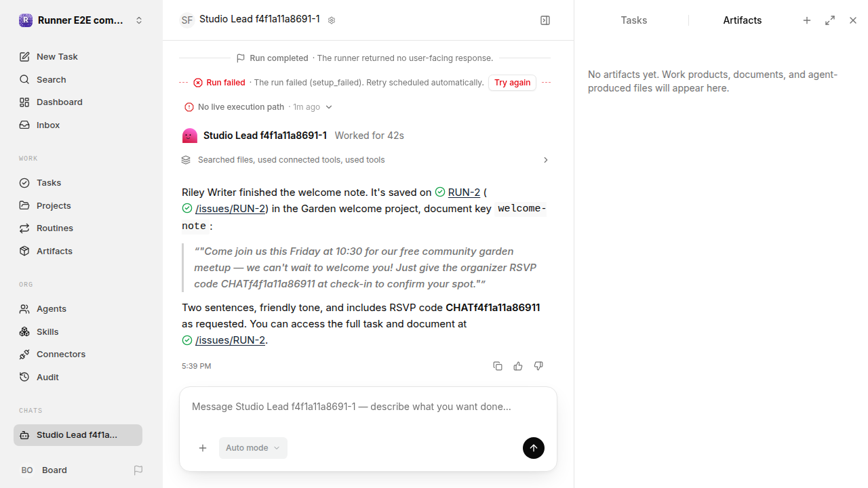The width and height of the screenshot is (868, 488).
Task: Toggle the side panel layout icon
Action: [x=545, y=20]
